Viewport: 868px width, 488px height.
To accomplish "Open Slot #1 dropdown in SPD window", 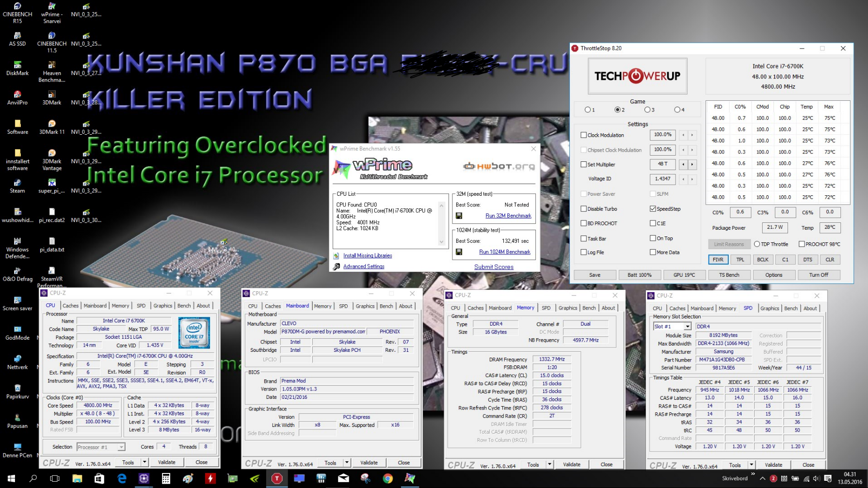I will 672,327.
